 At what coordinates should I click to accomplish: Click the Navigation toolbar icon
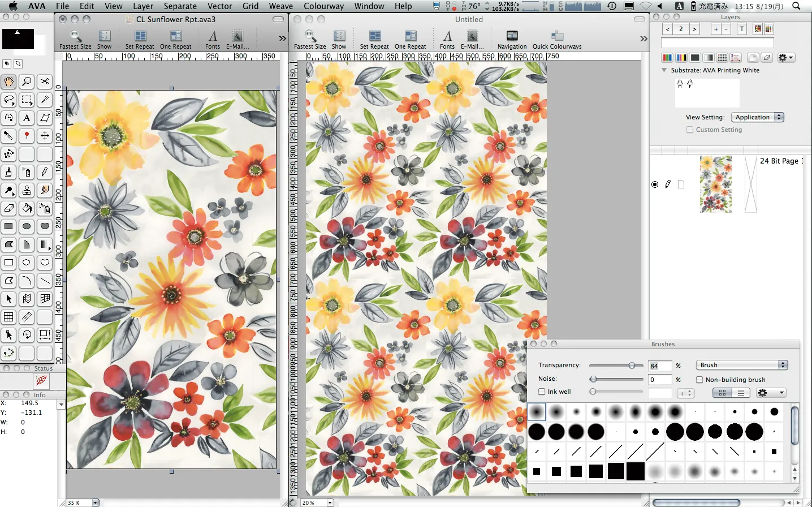coord(512,40)
